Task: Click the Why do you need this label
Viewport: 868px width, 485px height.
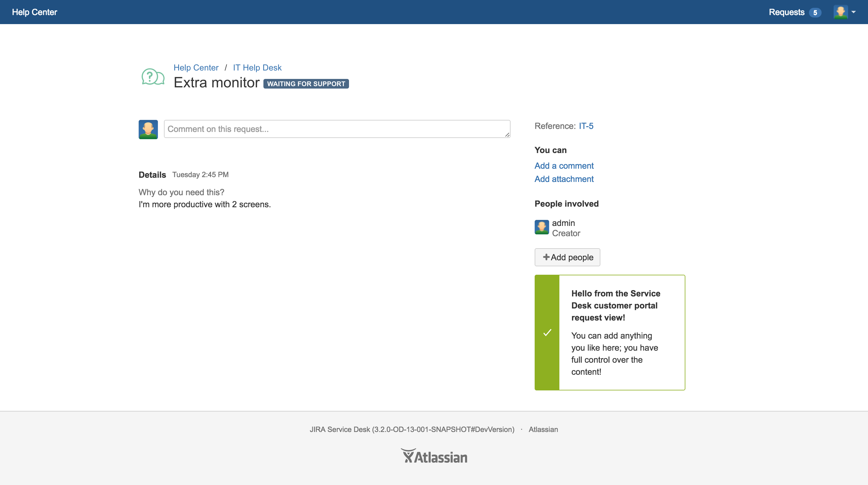Action: tap(181, 192)
